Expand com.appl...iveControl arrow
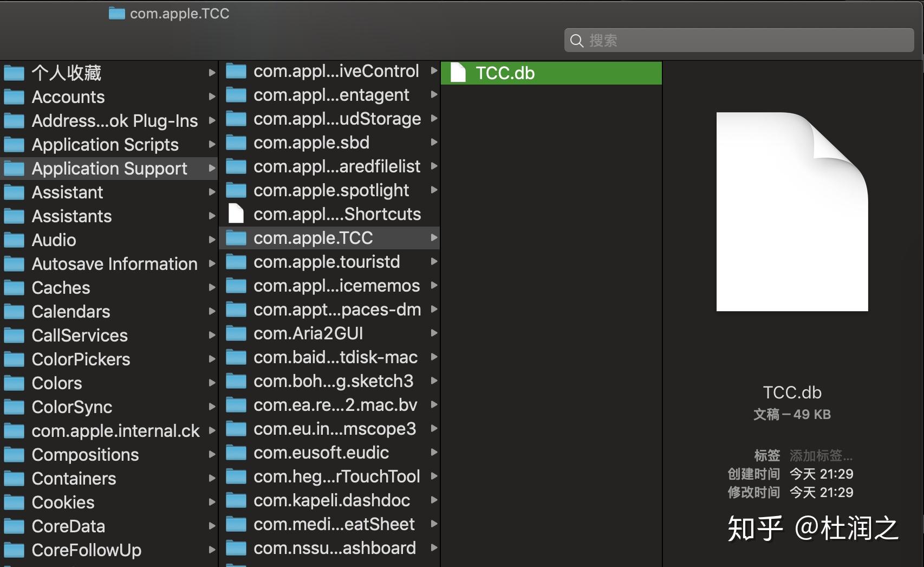 click(434, 70)
